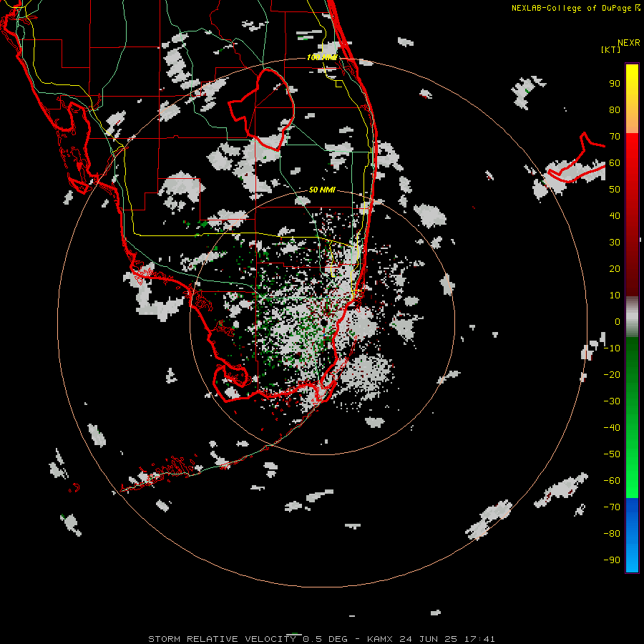
Task: Click the [KT] units label
Action: click(x=610, y=49)
